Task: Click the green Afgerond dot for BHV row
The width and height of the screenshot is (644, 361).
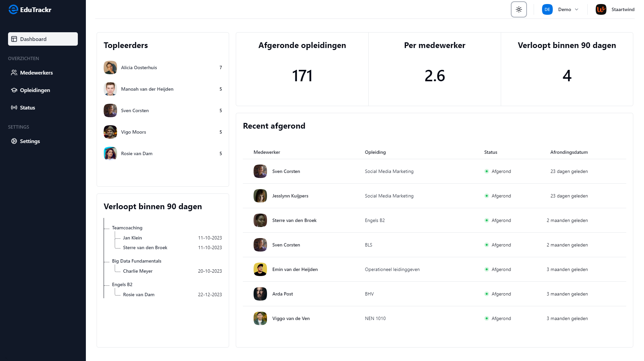Action: coord(487,294)
